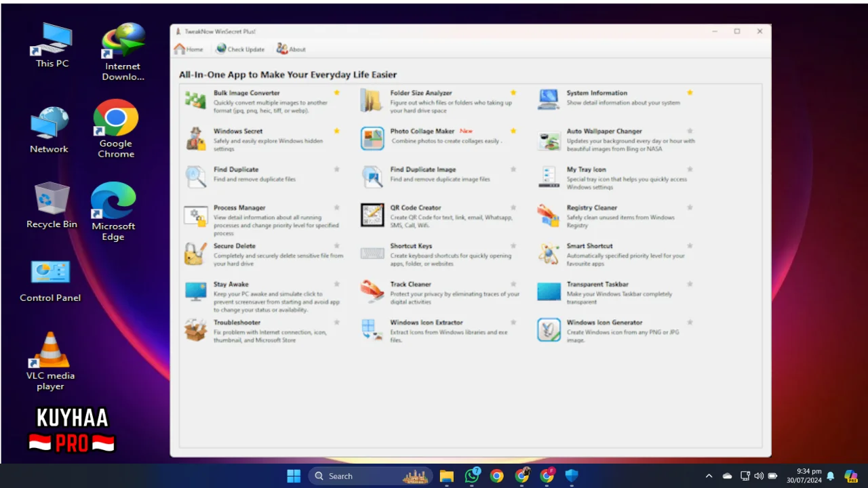Click the taskbar Search box
This screenshot has width=868, height=488.
click(x=372, y=476)
